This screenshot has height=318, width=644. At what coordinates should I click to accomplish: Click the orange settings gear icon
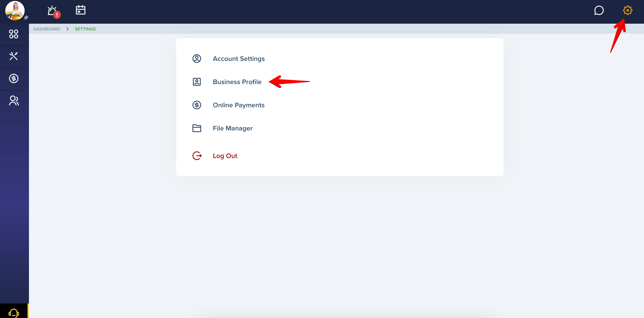point(628,10)
